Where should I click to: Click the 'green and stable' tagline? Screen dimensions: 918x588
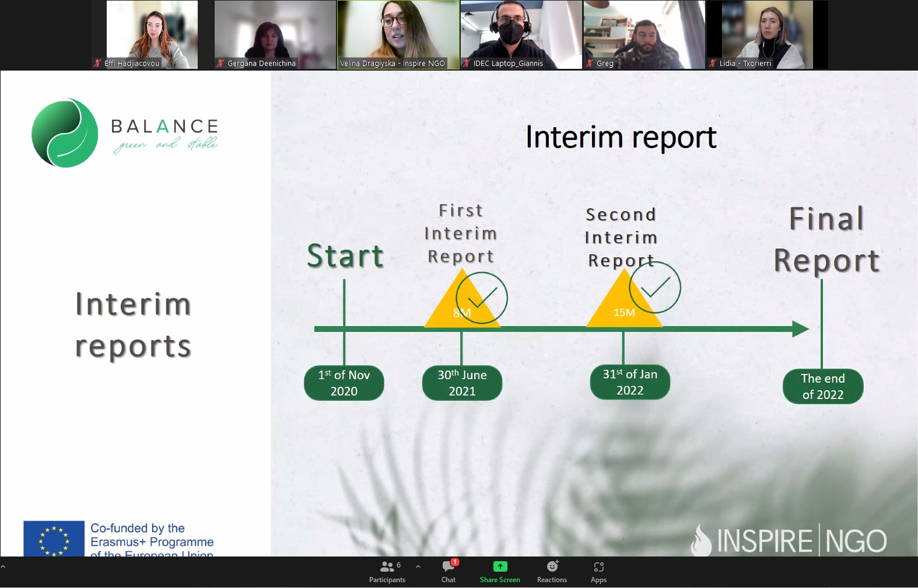[166, 144]
